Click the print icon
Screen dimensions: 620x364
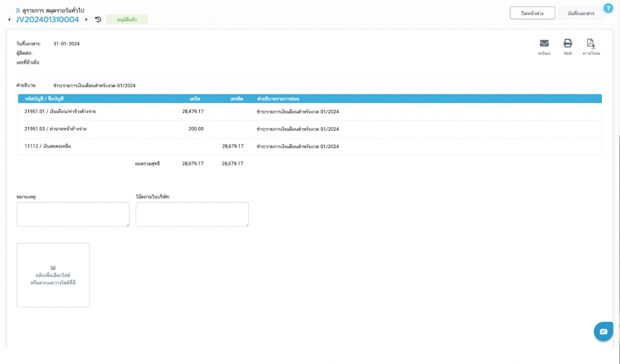click(567, 44)
